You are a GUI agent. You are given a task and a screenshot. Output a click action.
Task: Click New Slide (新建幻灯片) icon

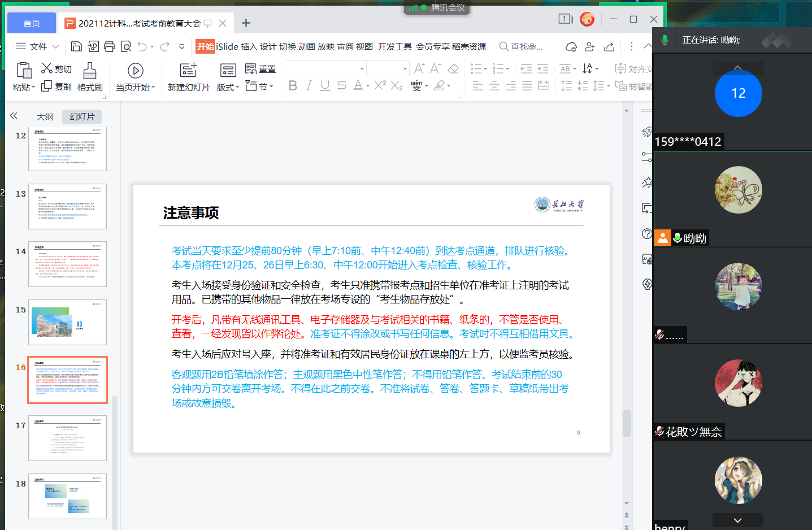[x=188, y=70]
